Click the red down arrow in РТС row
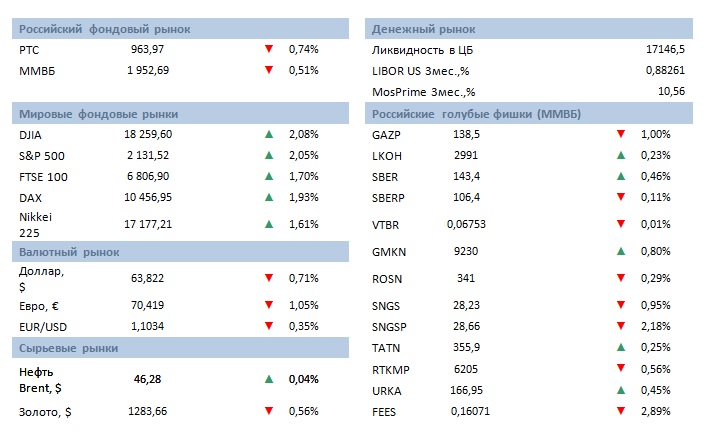Viewport: 704px width, 440px height. (x=269, y=48)
